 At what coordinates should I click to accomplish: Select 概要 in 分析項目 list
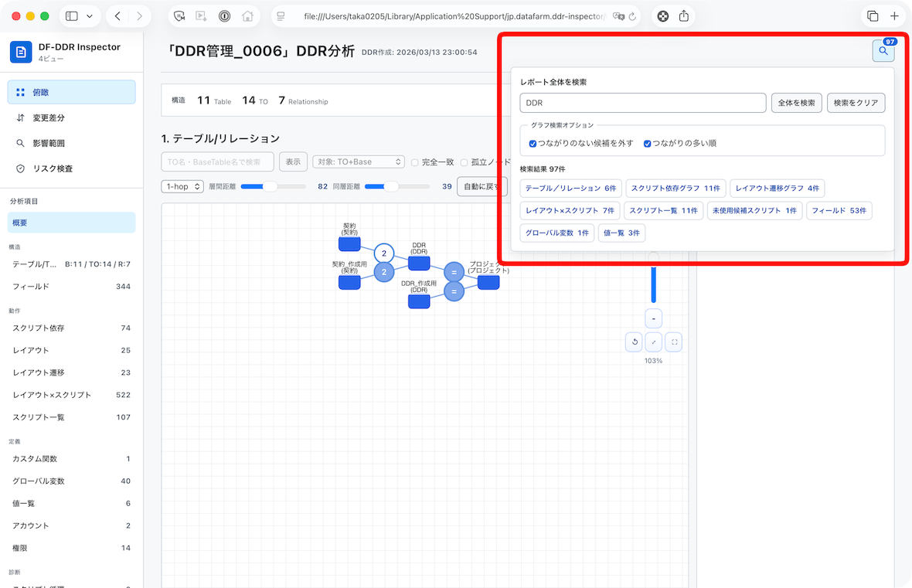click(72, 223)
